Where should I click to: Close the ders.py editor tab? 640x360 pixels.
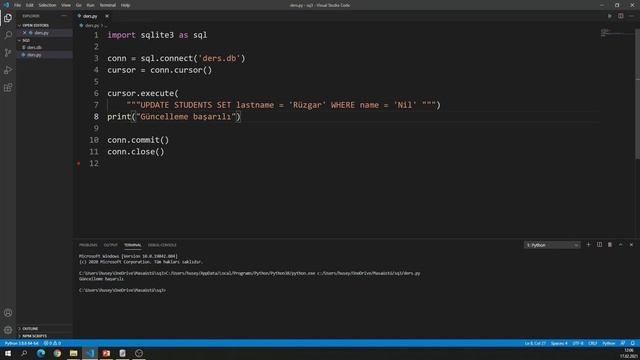(107, 16)
